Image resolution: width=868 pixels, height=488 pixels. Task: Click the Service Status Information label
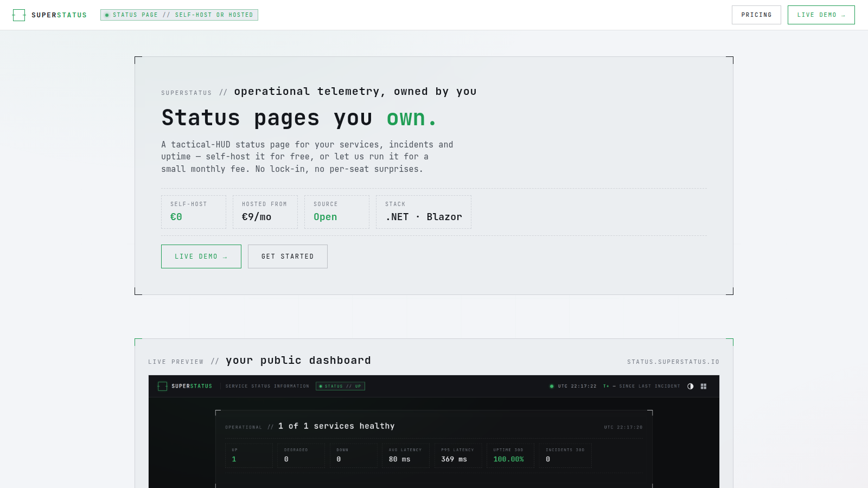(x=267, y=386)
